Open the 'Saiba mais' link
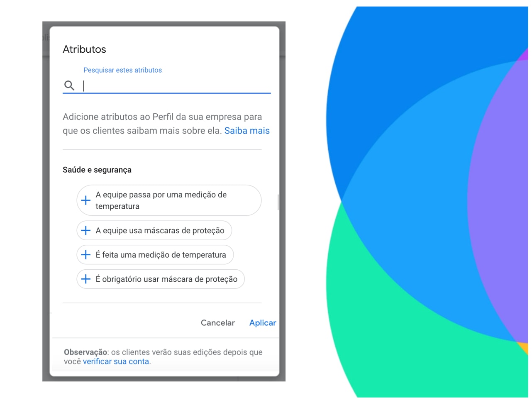 point(247,131)
